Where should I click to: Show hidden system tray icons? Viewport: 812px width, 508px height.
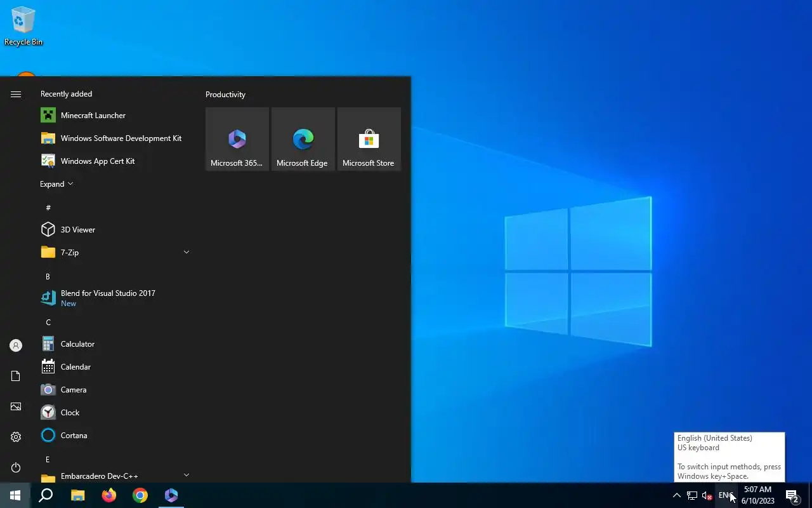pyautogui.click(x=676, y=495)
